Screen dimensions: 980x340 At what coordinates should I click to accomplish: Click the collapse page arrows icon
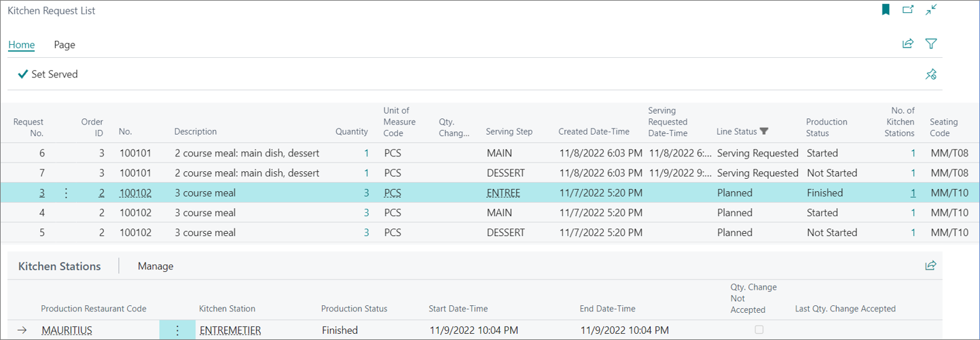click(x=931, y=10)
